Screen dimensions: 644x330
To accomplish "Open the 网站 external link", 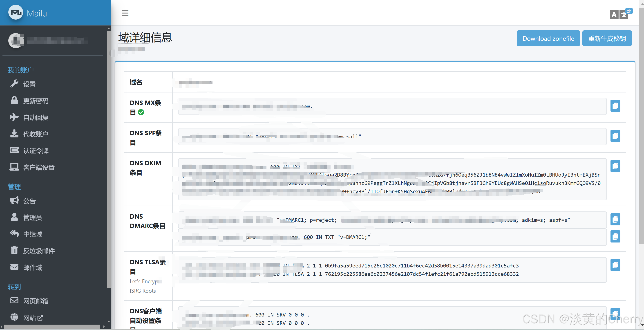I will (x=33, y=317).
